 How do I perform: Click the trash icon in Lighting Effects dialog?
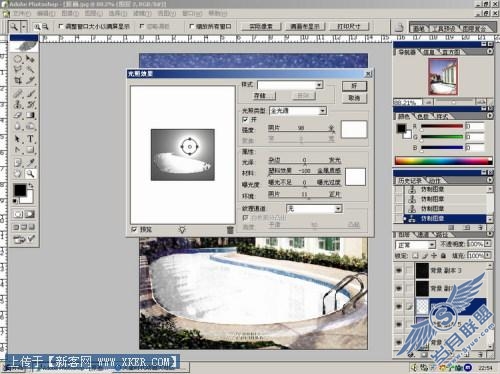pyautogui.click(x=230, y=230)
